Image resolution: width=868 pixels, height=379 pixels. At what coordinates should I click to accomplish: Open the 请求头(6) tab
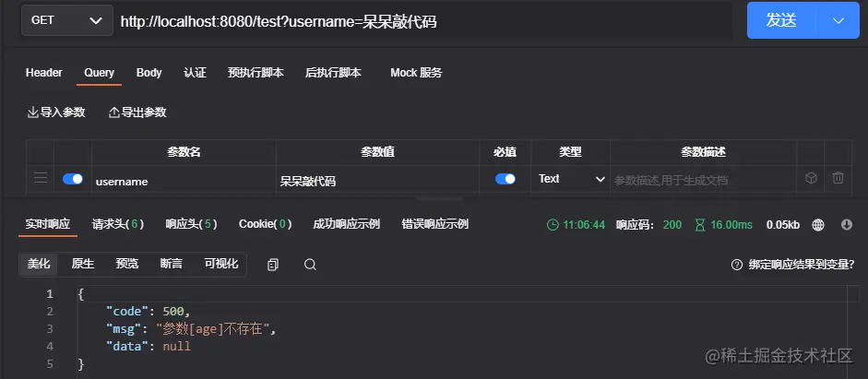point(118,224)
